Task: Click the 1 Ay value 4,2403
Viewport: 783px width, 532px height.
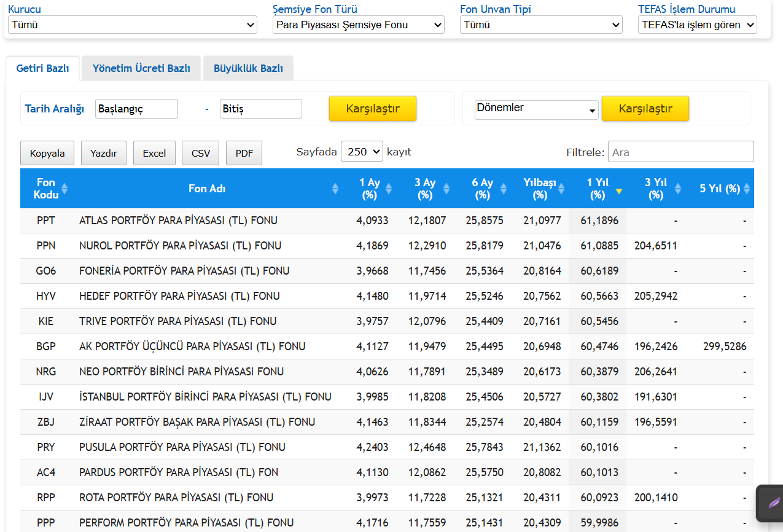Action: [x=372, y=447]
